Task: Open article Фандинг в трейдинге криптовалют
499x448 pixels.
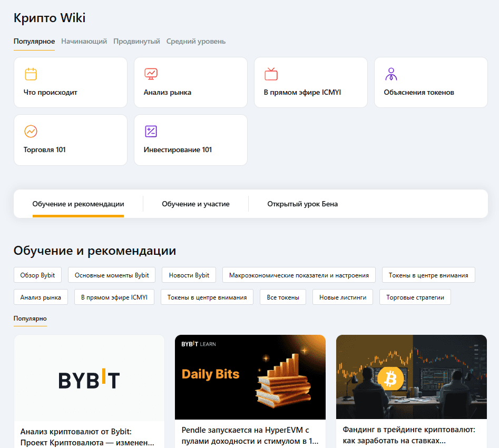Action: pos(409,435)
